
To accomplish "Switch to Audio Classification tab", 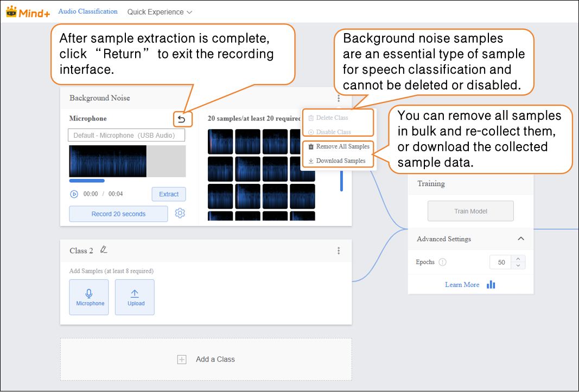I will (88, 11).
